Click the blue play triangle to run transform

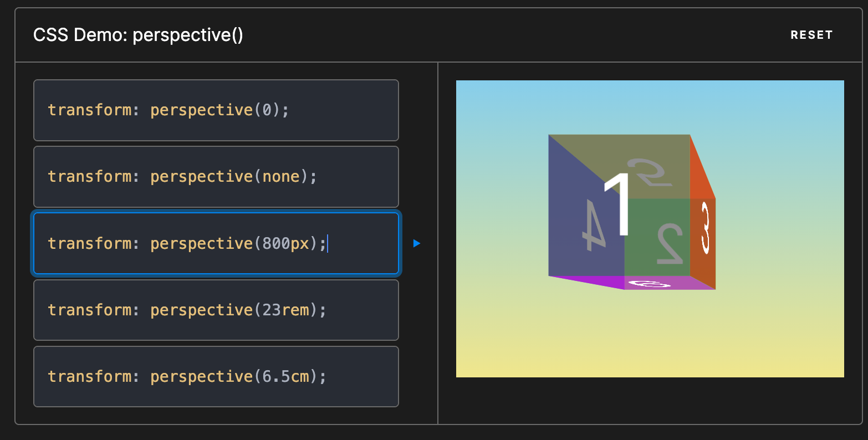[x=416, y=244]
